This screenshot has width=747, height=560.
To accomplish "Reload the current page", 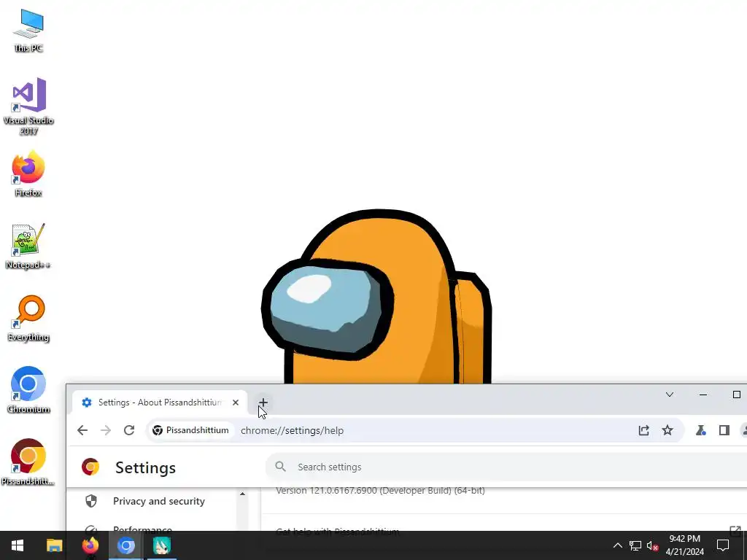I will pos(129,430).
